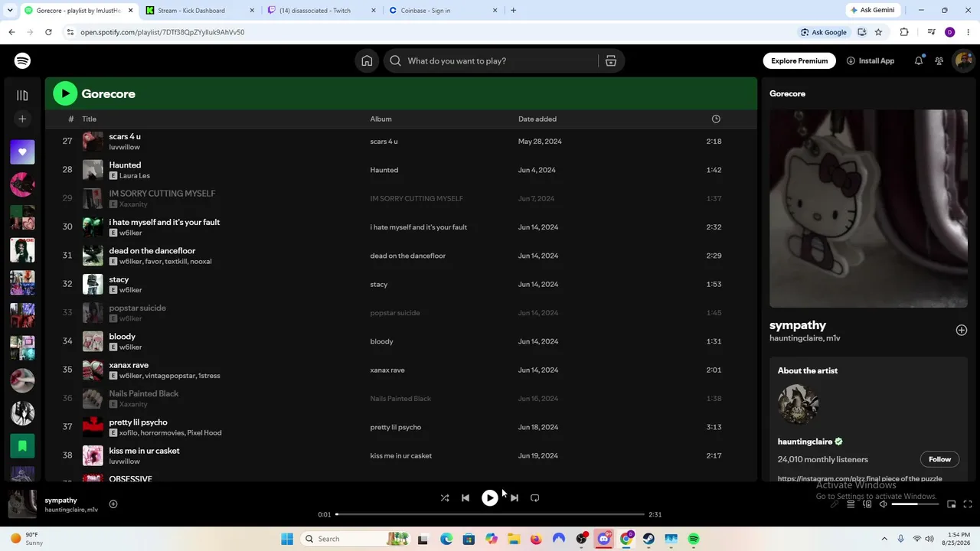This screenshot has width=980, height=551.
Task: Open the notifications bell
Action: tap(919, 61)
